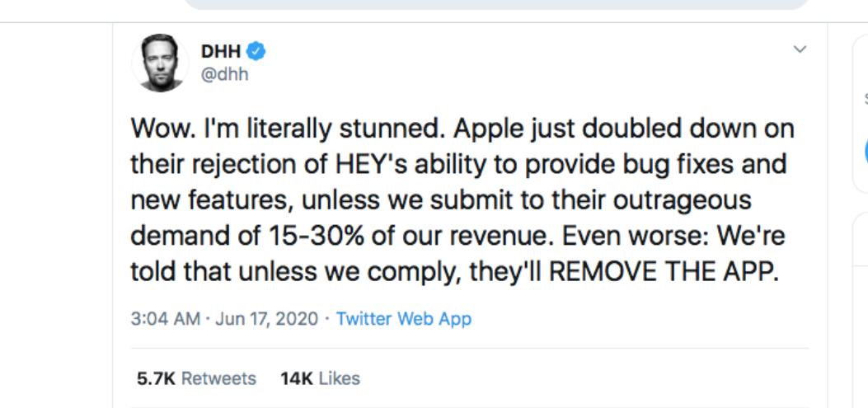Open the tweet options chevron menu

tap(796, 51)
